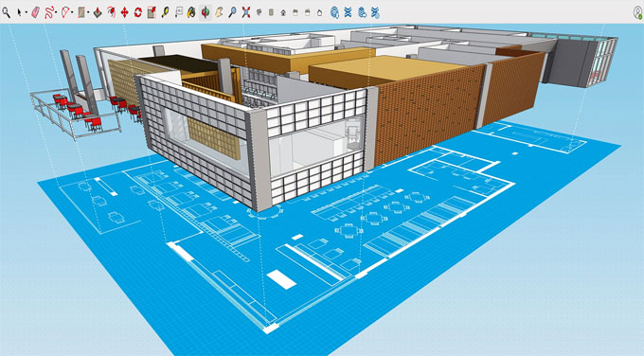Open the Search magnifier tool
This screenshot has width=644, height=356.
point(7,12)
